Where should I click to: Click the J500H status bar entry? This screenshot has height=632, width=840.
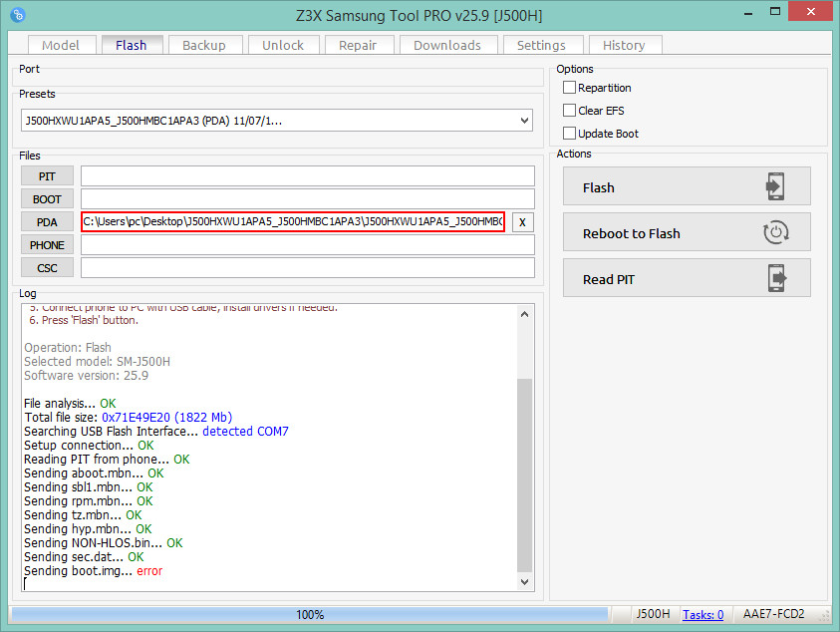pos(653,614)
